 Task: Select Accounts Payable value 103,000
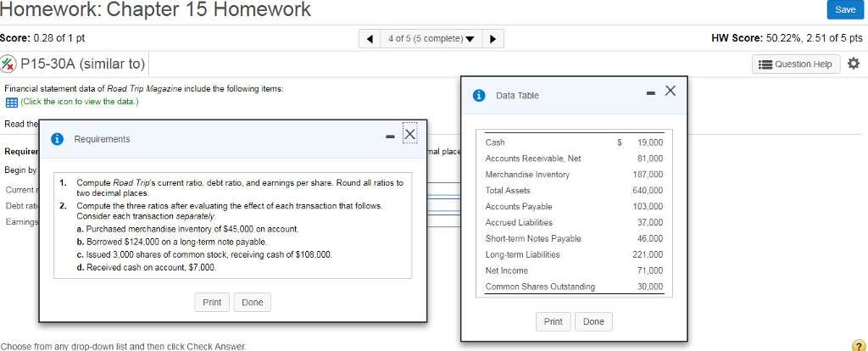[648, 207]
